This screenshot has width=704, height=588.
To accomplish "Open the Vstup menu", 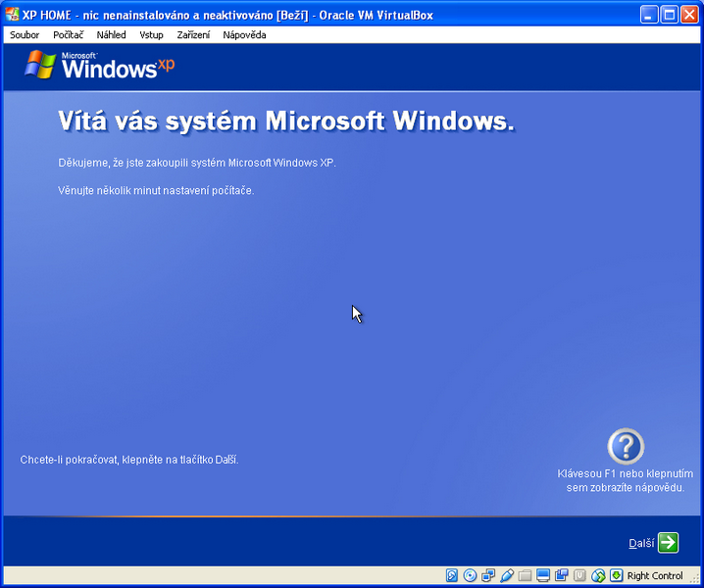I will tap(151, 35).
